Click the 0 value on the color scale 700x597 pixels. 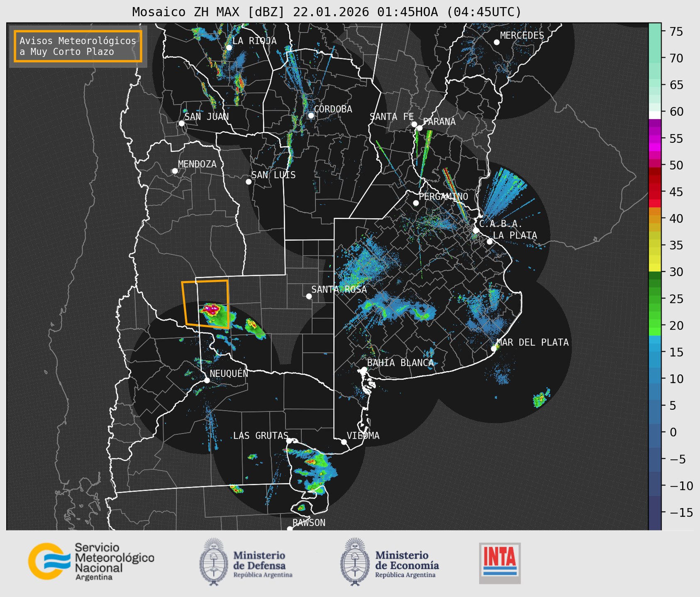pyautogui.click(x=673, y=432)
